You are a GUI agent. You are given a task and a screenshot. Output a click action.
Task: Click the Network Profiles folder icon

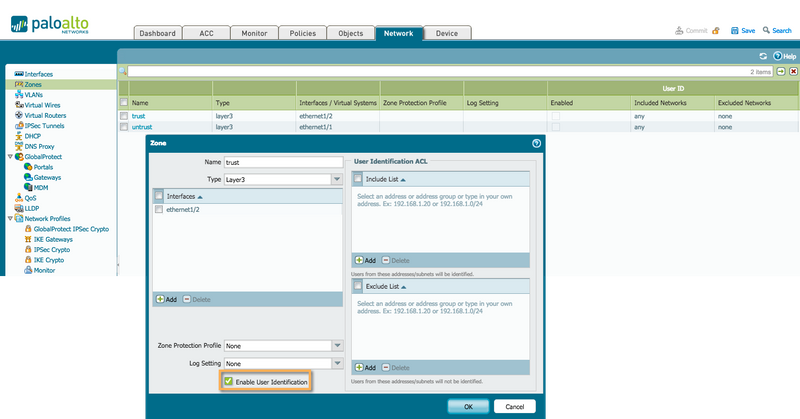click(19, 218)
